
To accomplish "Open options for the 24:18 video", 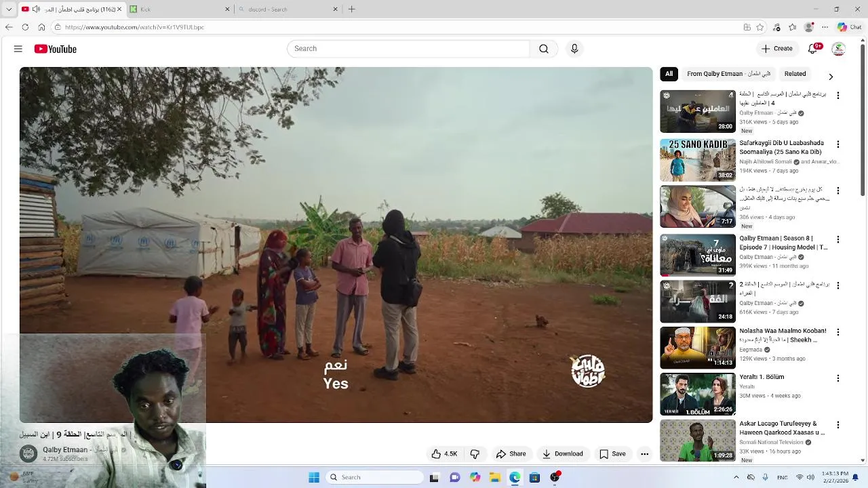I will (838, 285).
